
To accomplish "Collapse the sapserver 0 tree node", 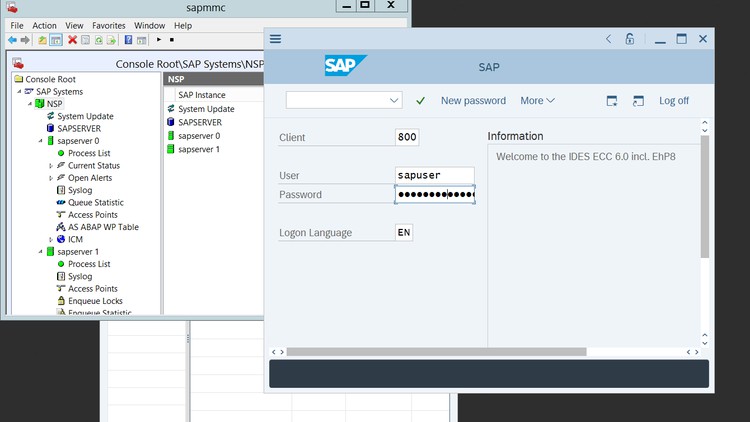I will (41, 141).
